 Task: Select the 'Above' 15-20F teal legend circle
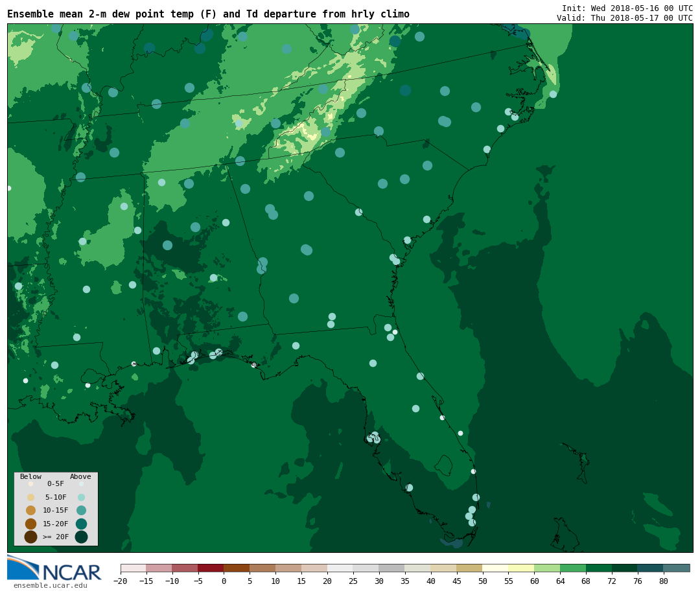[81, 524]
